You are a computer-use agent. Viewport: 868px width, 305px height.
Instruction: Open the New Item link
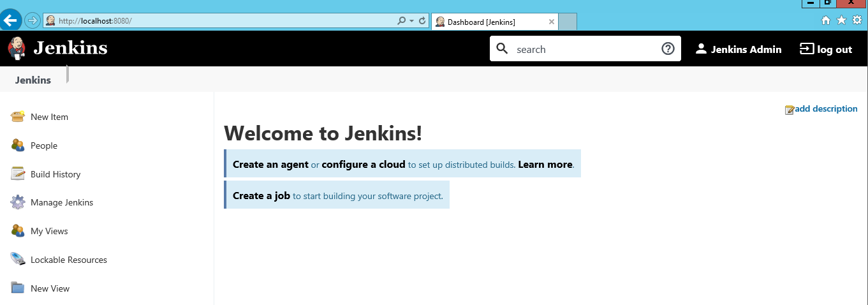(49, 117)
